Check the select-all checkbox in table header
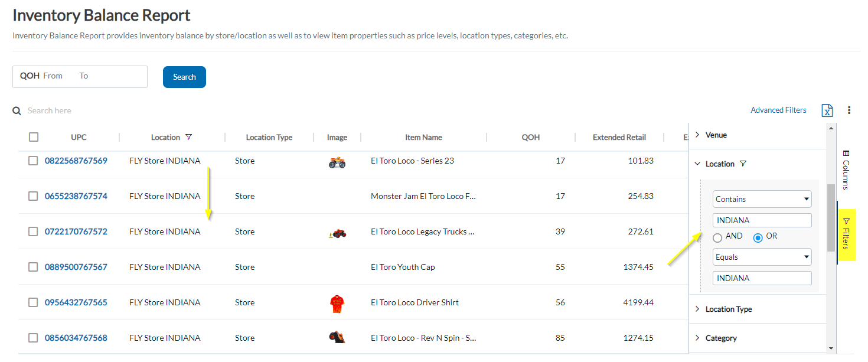 34,136
